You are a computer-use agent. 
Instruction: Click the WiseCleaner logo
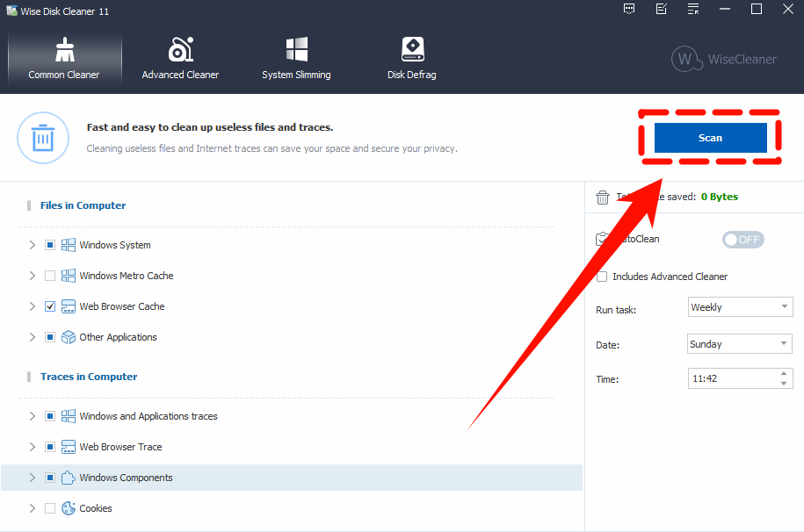tap(724, 60)
